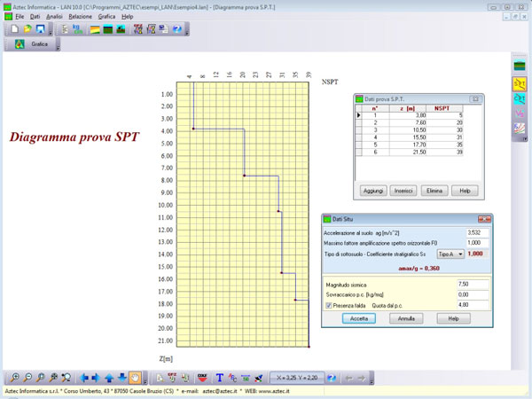
Task: Show the stratigraphy view in right sidebar
Action: [x=520, y=66]
